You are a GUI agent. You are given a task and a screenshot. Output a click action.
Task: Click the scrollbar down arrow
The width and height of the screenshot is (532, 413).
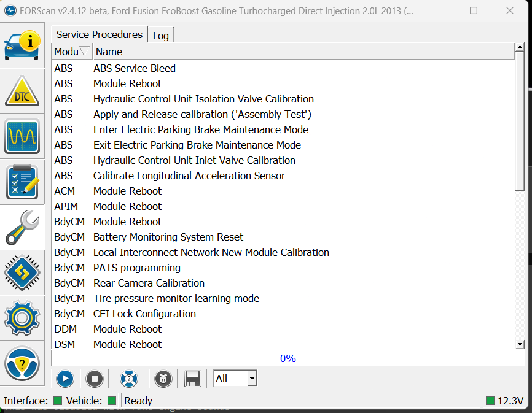[x=520, y=344]
